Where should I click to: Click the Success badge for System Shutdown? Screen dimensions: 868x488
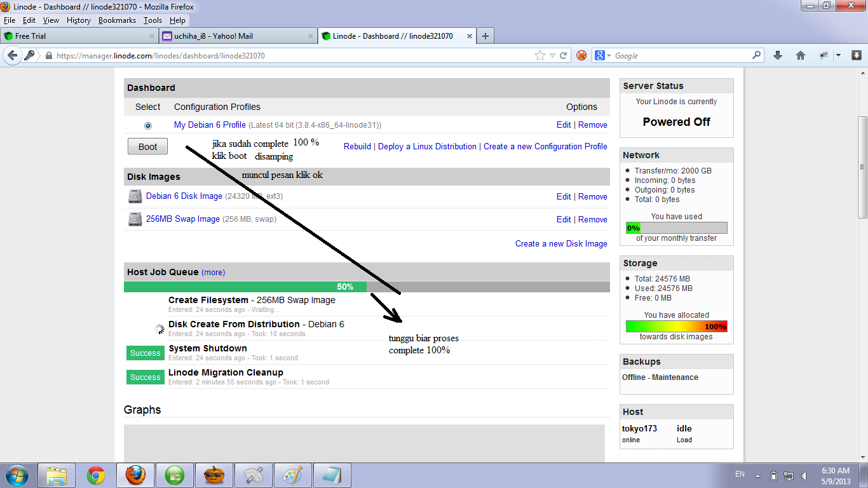(x=146, y=353)
